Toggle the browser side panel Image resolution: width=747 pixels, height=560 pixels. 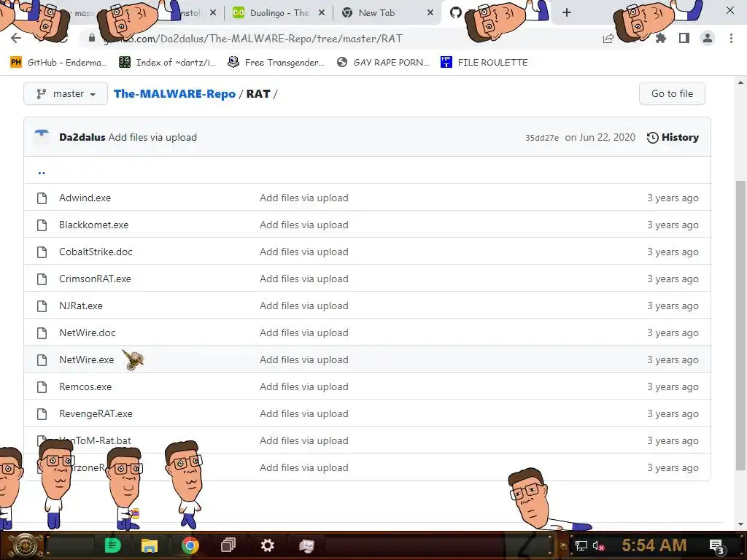[684, 38]
